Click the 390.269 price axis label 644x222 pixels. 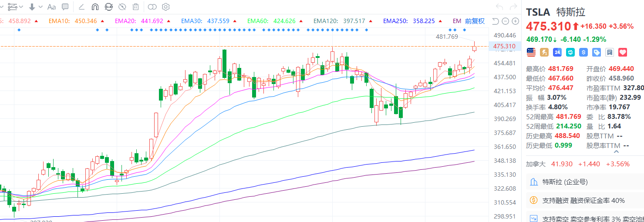click(505, 119)
